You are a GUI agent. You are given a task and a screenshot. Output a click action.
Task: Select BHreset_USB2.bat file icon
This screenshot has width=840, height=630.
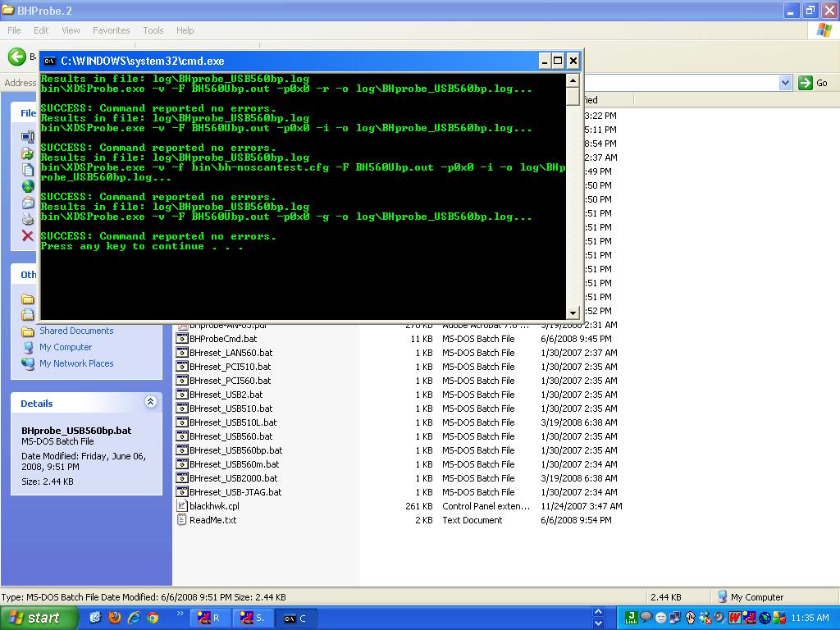tap(182, 395)
